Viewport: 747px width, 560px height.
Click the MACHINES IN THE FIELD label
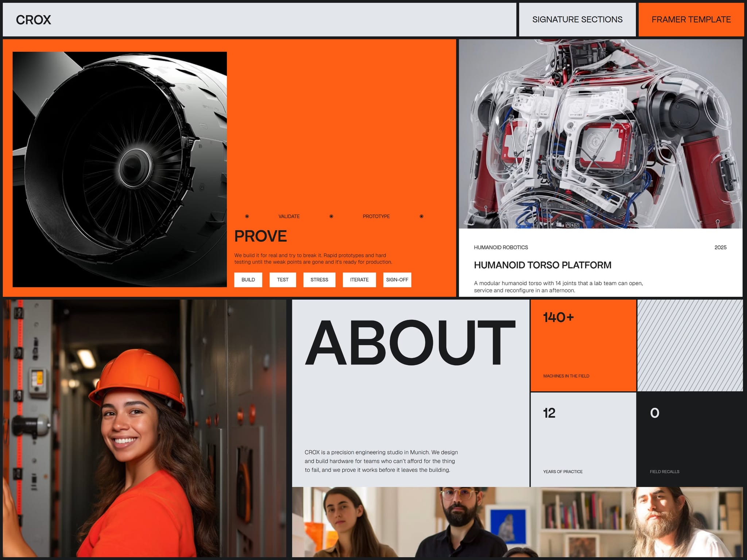click(x=566, y=376)
